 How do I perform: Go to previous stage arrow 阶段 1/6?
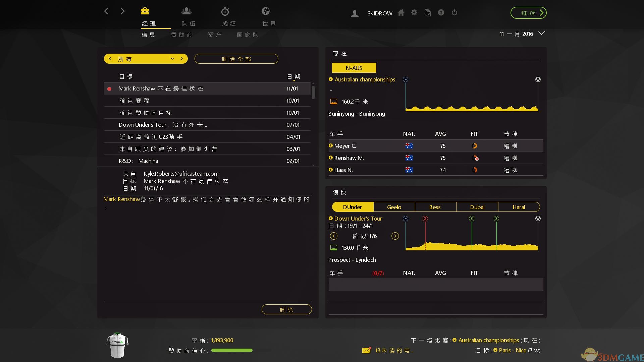click(x=333, y=236)
